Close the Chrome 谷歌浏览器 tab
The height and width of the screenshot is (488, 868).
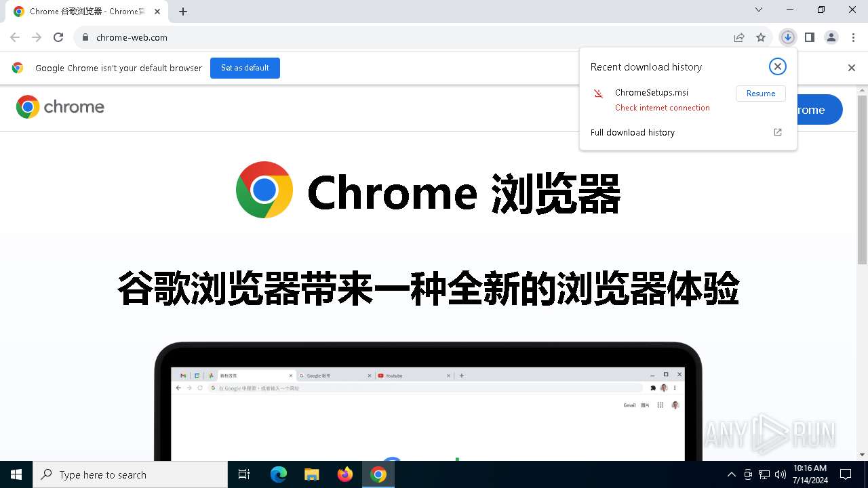159,12
